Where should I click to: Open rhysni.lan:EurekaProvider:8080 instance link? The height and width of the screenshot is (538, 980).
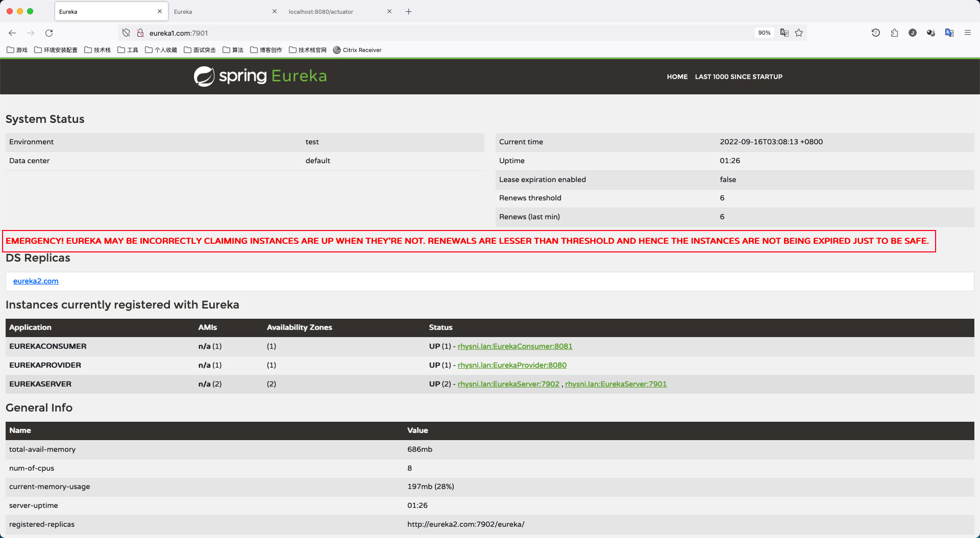pyautogui.click(x=512, y=365)
